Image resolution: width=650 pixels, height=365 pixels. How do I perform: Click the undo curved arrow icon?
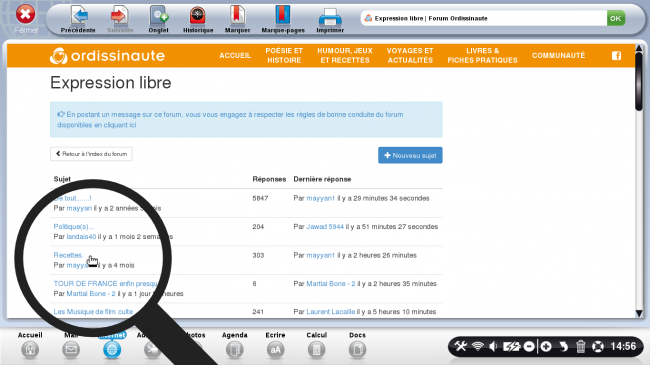563,346
